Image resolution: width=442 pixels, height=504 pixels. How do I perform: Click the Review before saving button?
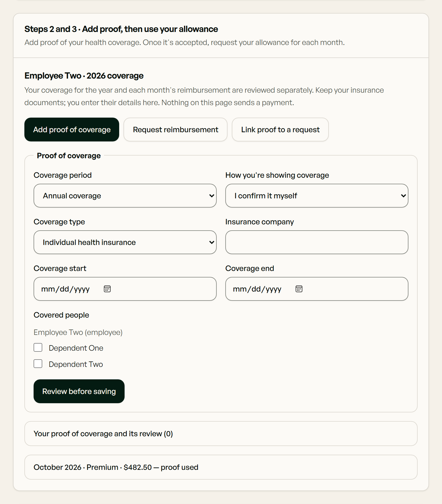pyautogui.click(x=79, y=391)
